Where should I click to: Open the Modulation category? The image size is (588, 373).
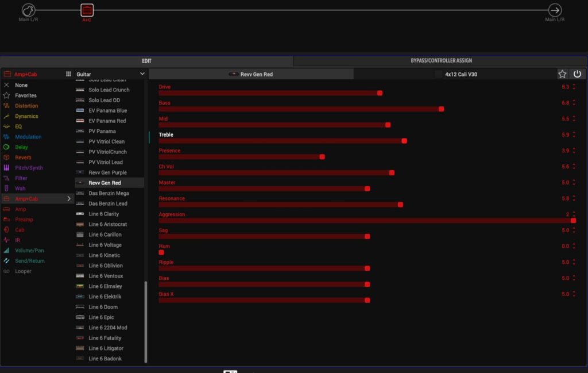[28, 137]
